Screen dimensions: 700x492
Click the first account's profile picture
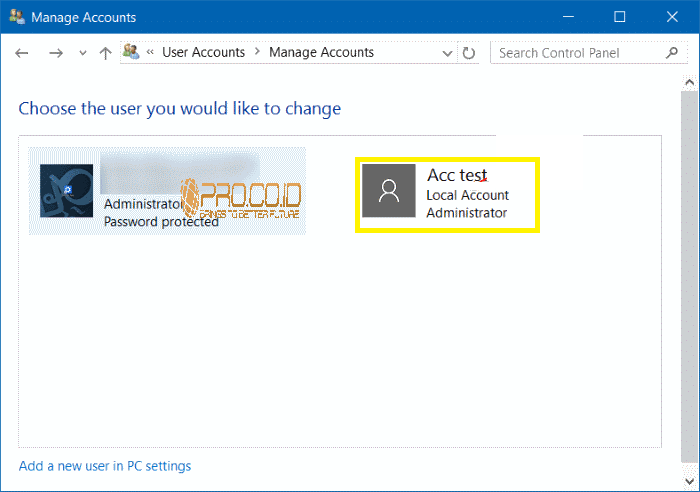pyautogui.click(x=67, y=191)
